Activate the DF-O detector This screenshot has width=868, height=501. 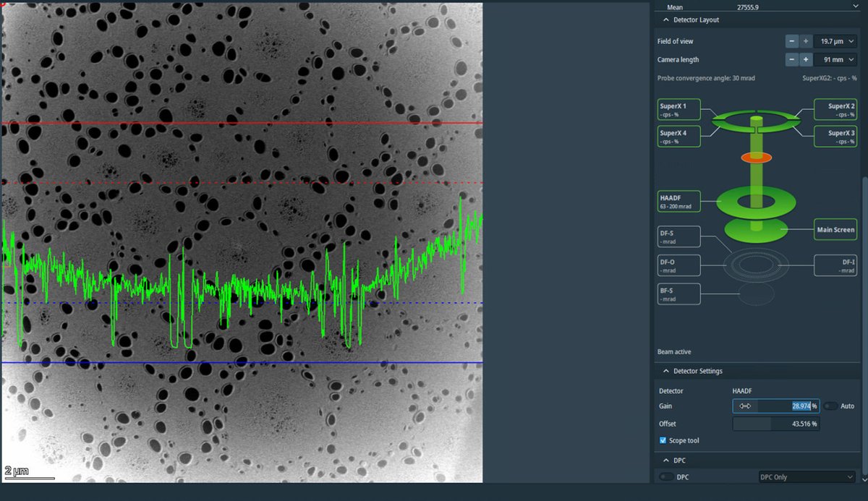(x=678, y=265)
